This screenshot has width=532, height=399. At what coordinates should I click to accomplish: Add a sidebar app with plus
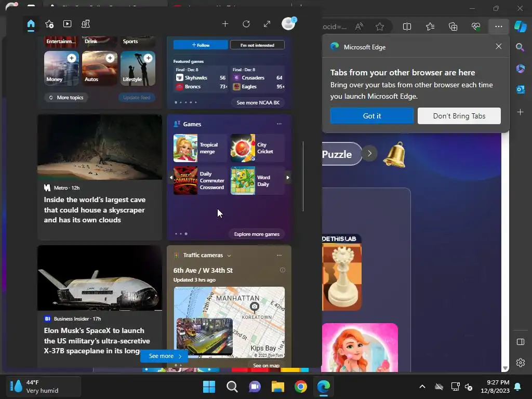[520, 112]
